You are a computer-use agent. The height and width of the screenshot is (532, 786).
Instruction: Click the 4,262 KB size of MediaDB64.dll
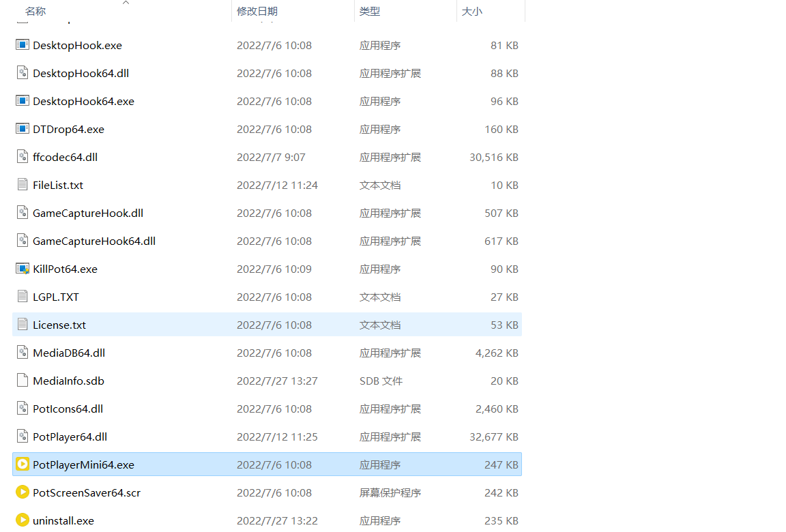coord(497,353)
